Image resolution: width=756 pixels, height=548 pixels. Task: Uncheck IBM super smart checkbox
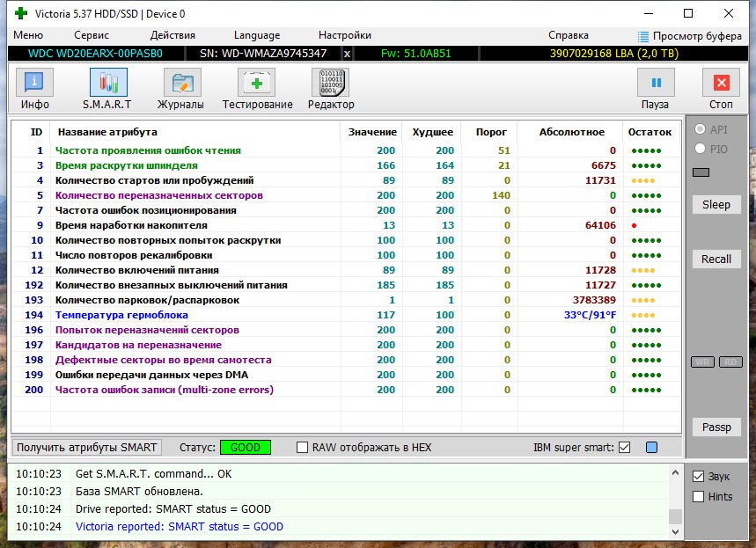tap(624, 447)
